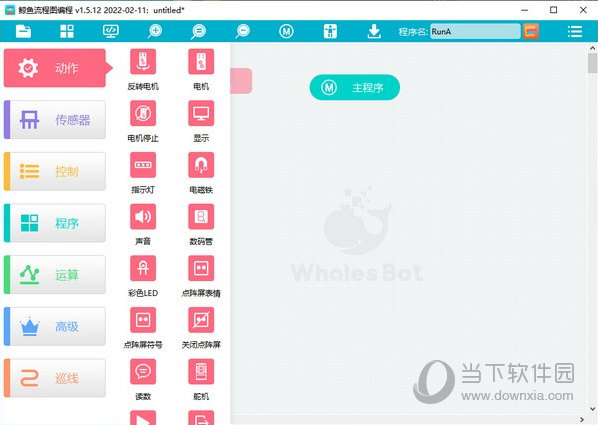Pick the 关闭点阵屏 block icon

coord(201,320)
